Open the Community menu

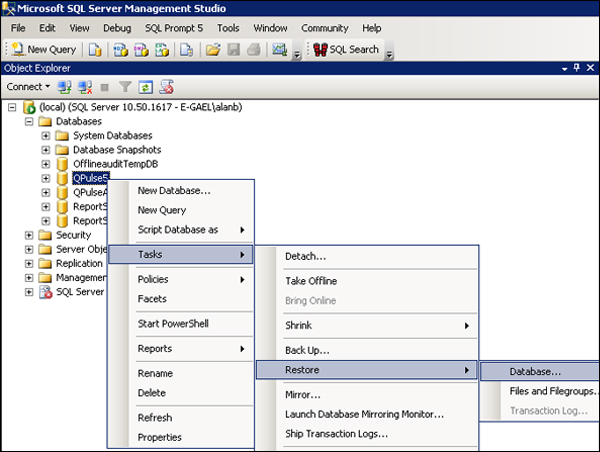coord(324,28)
